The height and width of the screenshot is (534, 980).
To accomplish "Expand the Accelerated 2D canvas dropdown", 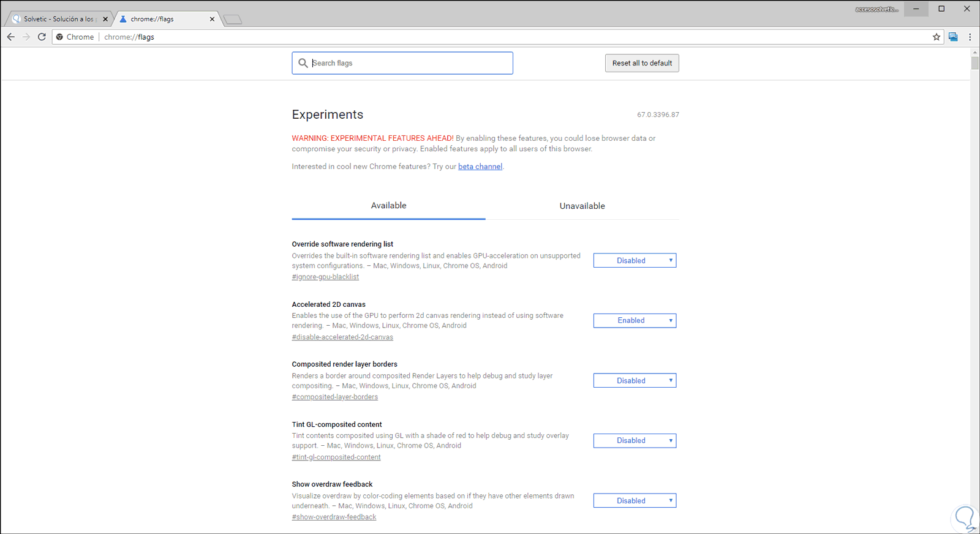I will tap(635, 320).
